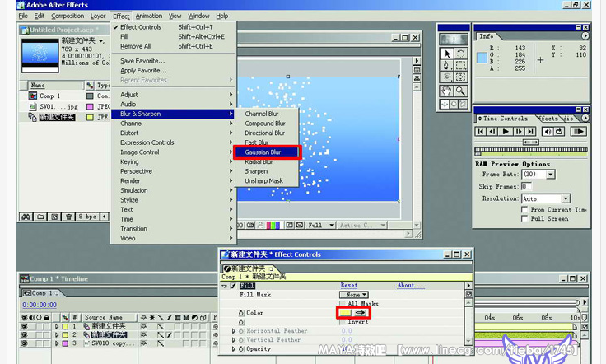Step forward one frame in Time Controls
The height and width of the screenshot is (364, 606).
(518, 132)
